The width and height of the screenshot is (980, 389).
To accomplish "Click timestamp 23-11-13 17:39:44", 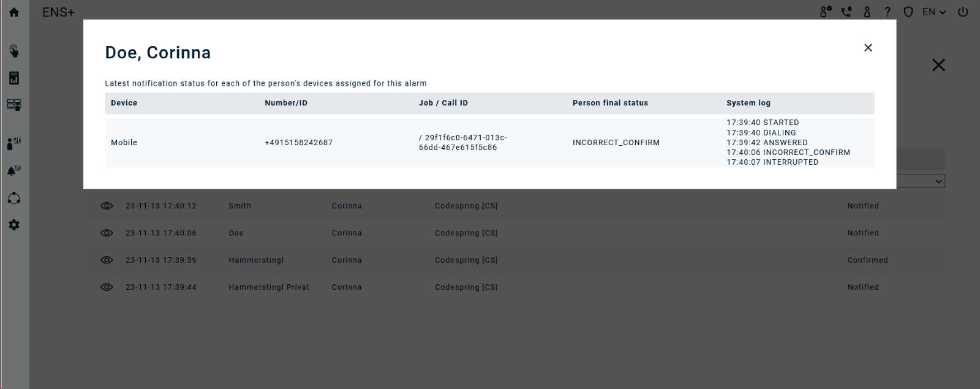I will tap(161, 287).
